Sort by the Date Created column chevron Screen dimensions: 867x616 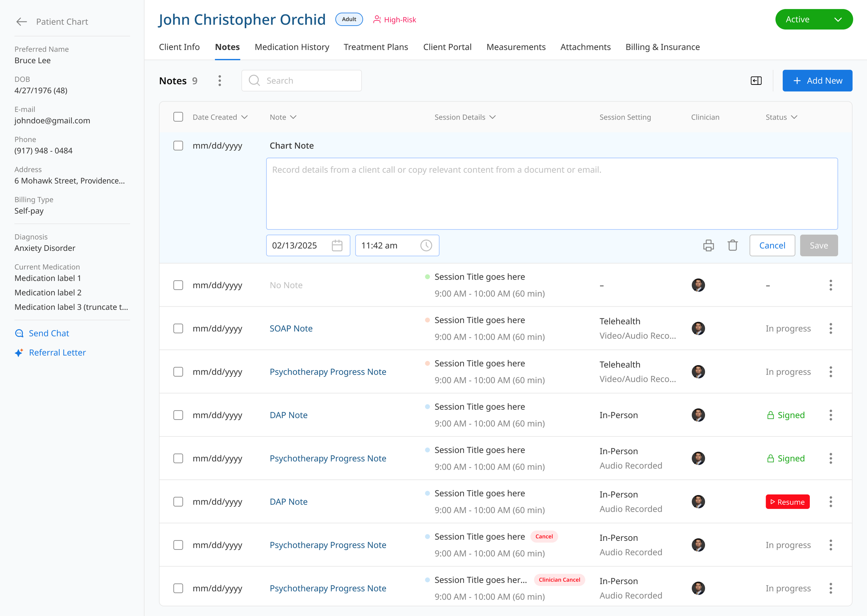click(x=244, y=117)
